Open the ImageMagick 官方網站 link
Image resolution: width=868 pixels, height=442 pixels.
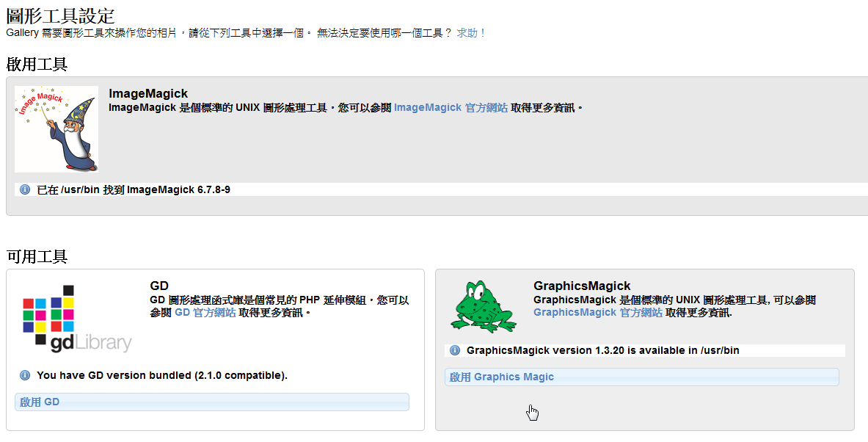click(x=451, y=107)
